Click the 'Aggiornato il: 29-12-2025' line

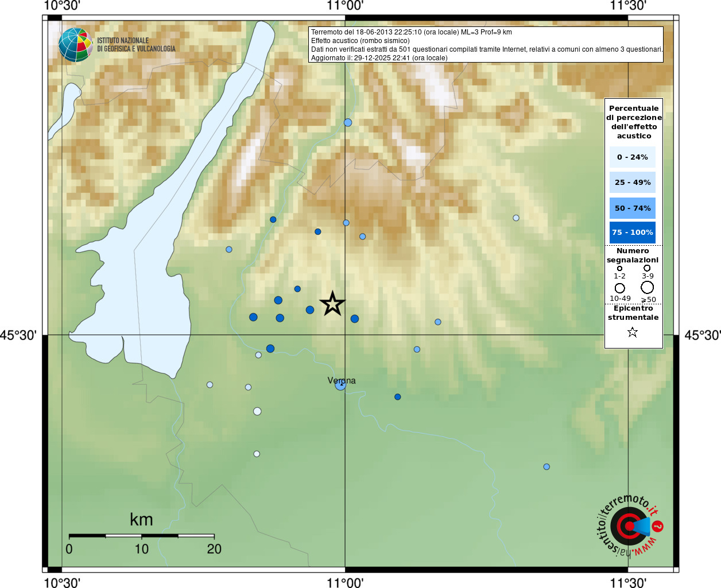379,58
